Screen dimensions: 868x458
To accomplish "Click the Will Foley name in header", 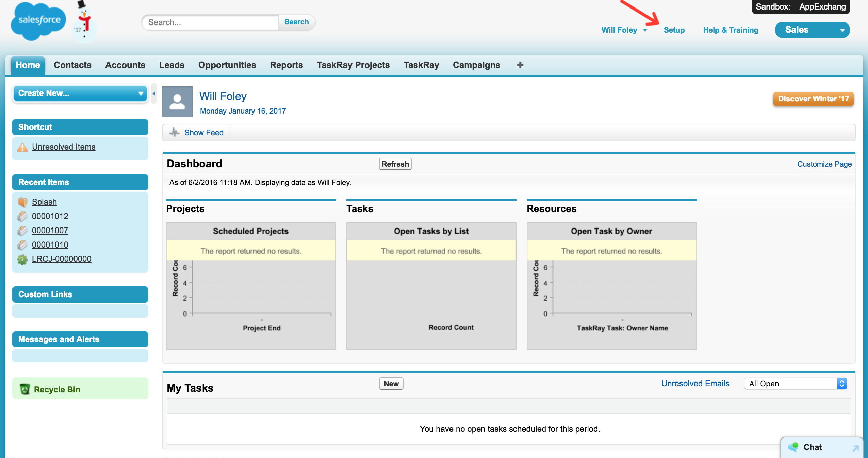I will point(619,30).
